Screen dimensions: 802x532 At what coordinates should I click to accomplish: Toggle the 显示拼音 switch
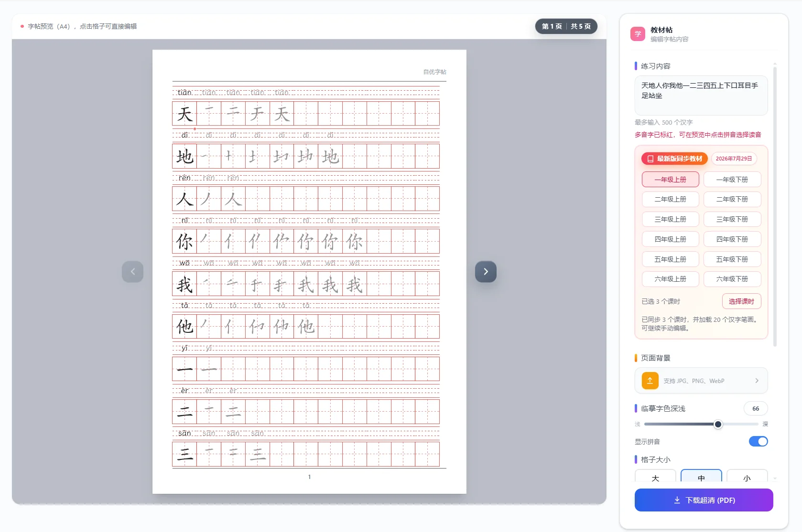758,441
